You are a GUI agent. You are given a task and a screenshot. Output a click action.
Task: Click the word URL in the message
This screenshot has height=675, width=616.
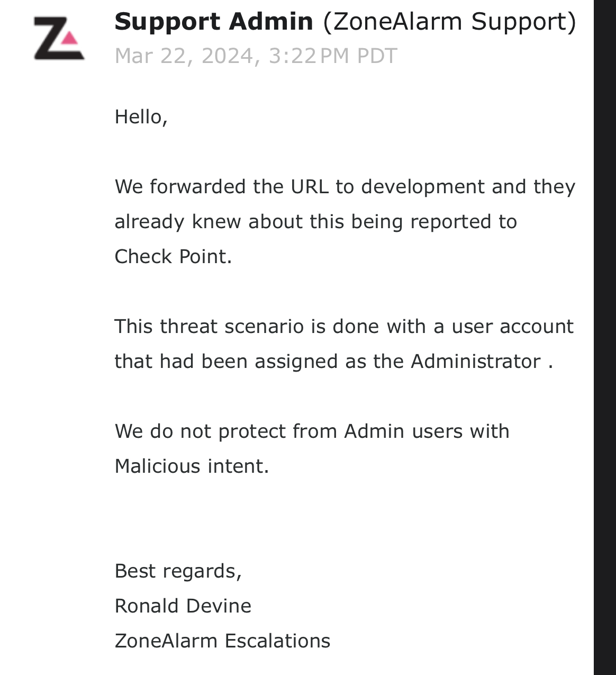(309, 187)
